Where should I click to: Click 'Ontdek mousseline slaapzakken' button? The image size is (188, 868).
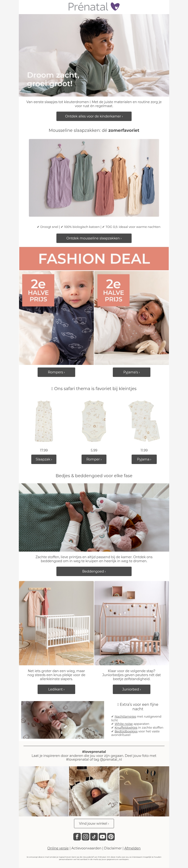point(94,238)
